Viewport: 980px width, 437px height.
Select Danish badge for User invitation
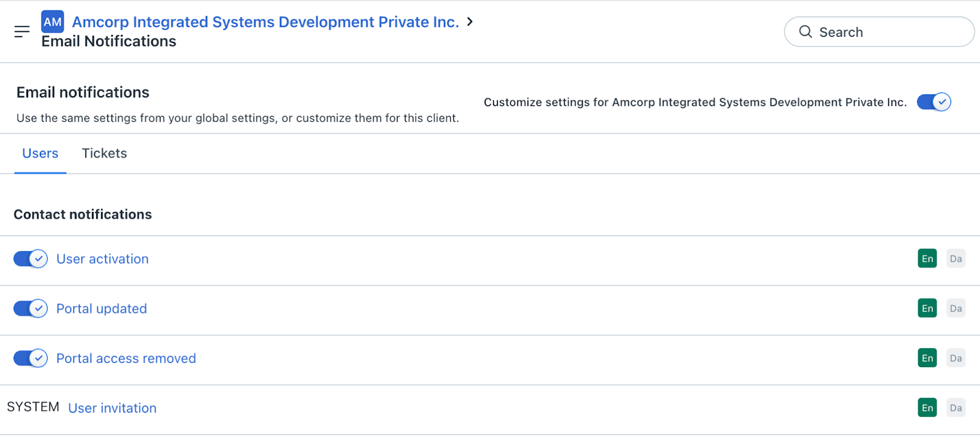956,408
